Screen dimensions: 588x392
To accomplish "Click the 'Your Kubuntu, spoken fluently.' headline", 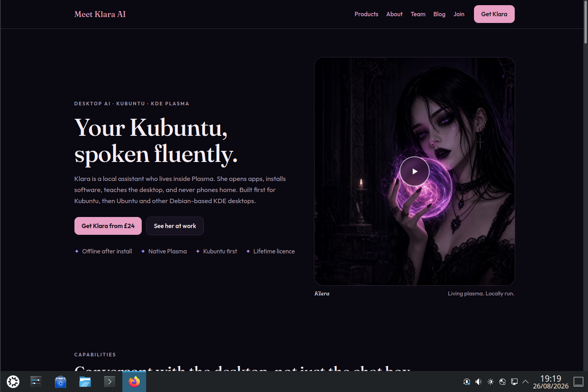I will [156, 141].
